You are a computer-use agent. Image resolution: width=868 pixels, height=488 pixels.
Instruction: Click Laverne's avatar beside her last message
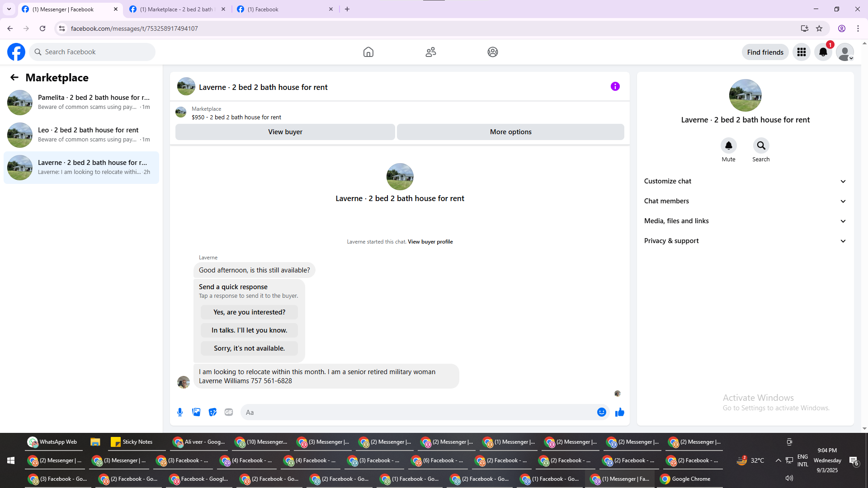[184, 382]
